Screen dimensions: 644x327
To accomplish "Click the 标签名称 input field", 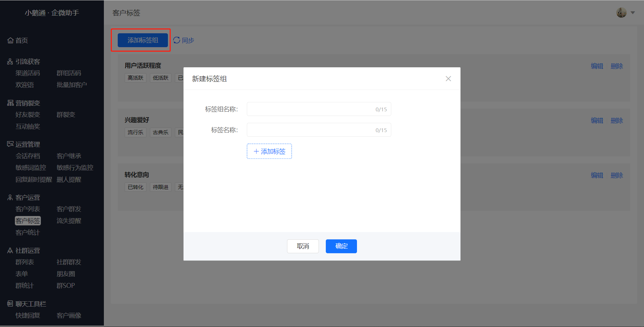I will pos(319,130).
